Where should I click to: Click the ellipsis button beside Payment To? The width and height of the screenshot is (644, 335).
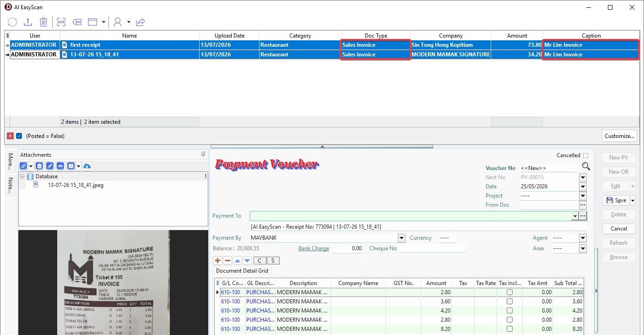(x=583, y=216)
